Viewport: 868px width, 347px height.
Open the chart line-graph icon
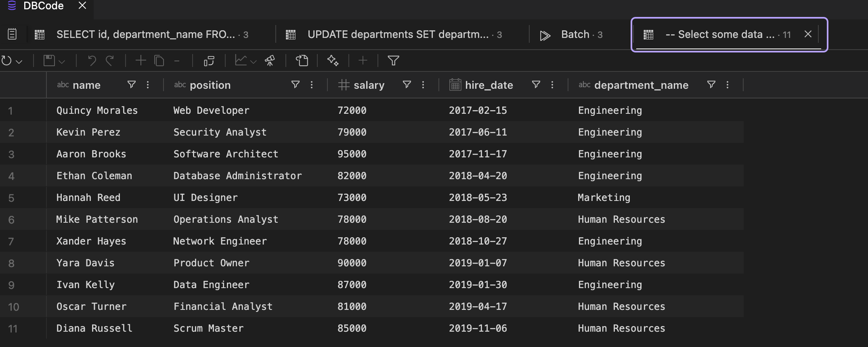(x=241, y=61)
